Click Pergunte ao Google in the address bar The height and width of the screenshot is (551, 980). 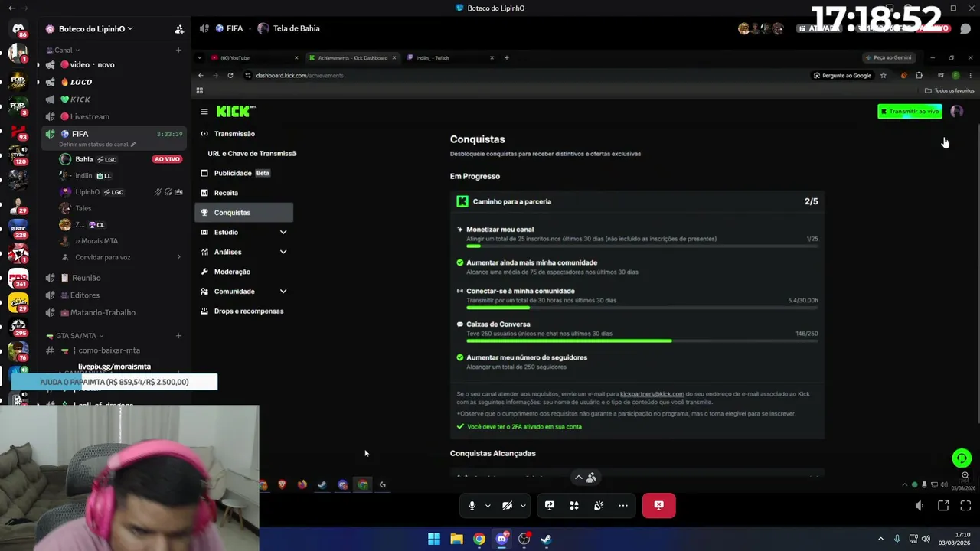pyautogui.click(x=842, y=76)
